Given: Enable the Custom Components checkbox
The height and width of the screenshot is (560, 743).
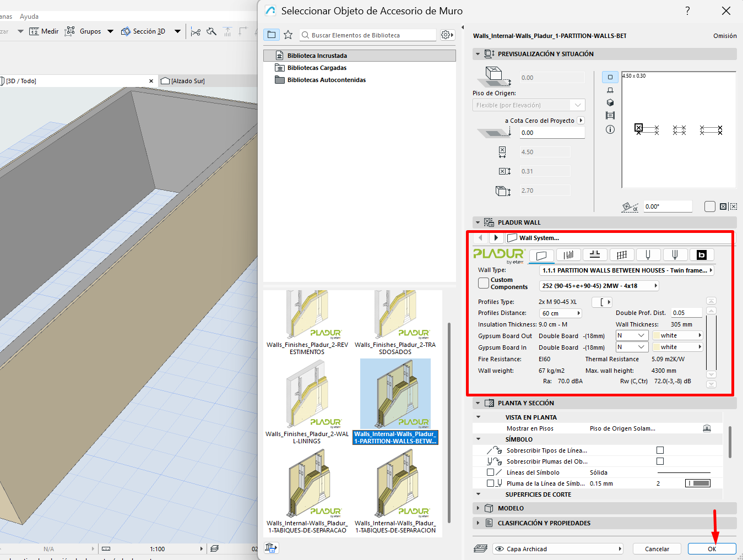Looking at the screenshot, I should coord(484,283).
